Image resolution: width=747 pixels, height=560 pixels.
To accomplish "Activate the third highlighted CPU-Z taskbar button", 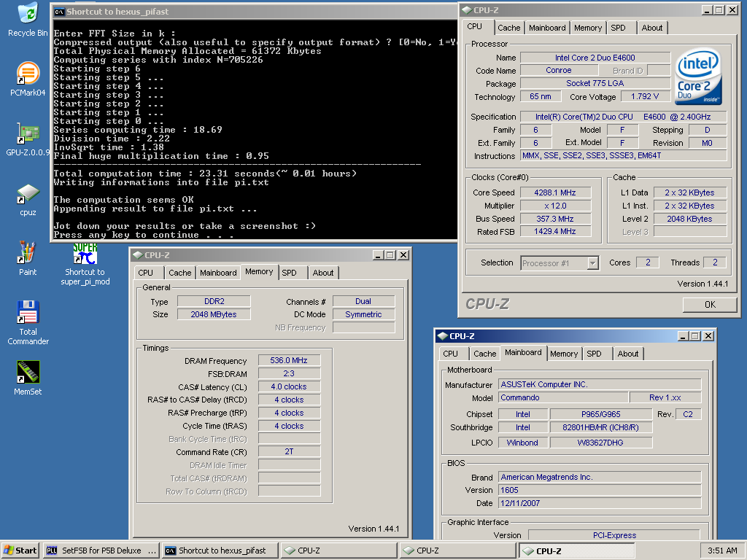I will pyautogui.click(x=576, y=551).
